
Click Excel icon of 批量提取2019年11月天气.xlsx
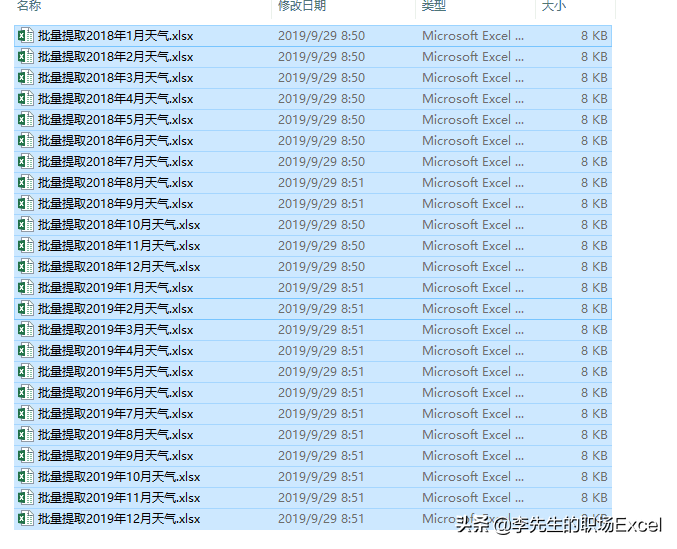pyautogui.click(x=25, y=498)
